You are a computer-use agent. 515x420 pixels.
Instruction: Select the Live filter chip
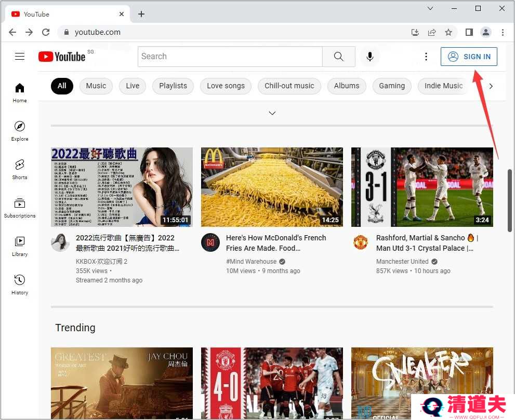tap(133, 86)
